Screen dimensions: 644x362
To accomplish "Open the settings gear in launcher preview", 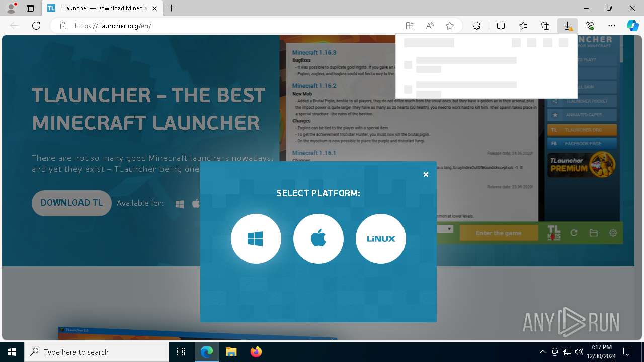I will click(613, 233).
